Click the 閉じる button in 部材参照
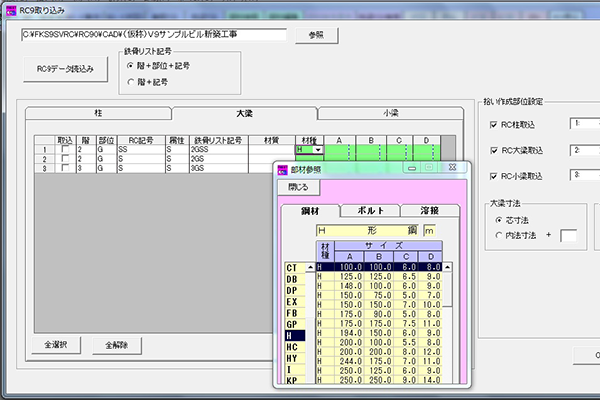This screenshot has width=600, height=400. point(298,187)
